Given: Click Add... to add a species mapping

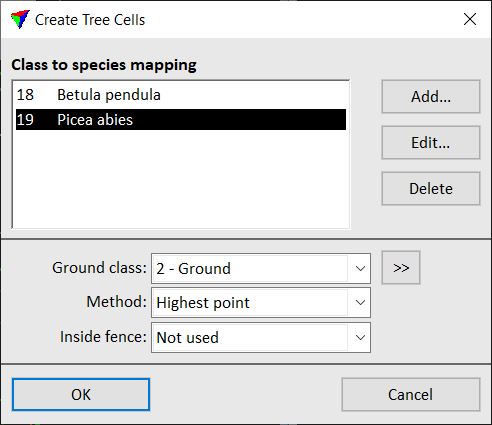Looking at the screenshot, I should [x=431, y=97].
